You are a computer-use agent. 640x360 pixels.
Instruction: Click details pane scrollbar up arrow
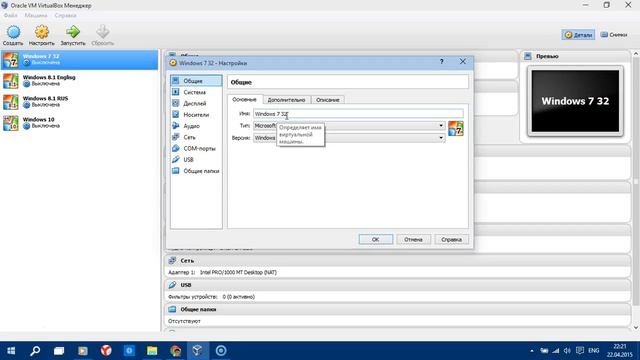coord(636,53)
